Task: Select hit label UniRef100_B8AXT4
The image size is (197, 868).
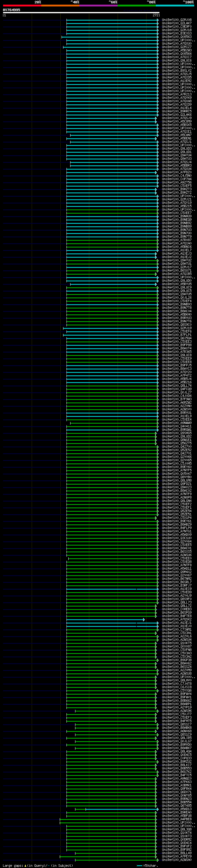Action: [x=177, y=348]
